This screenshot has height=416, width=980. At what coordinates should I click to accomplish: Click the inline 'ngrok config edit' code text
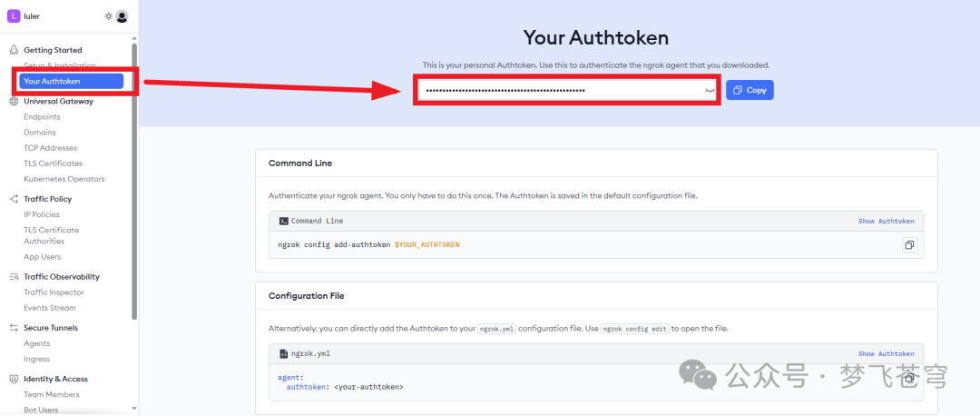[635, 329]
